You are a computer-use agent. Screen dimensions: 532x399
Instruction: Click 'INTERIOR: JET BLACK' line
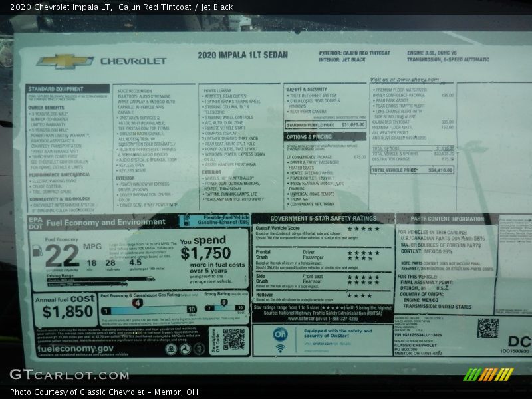[342, 59]
